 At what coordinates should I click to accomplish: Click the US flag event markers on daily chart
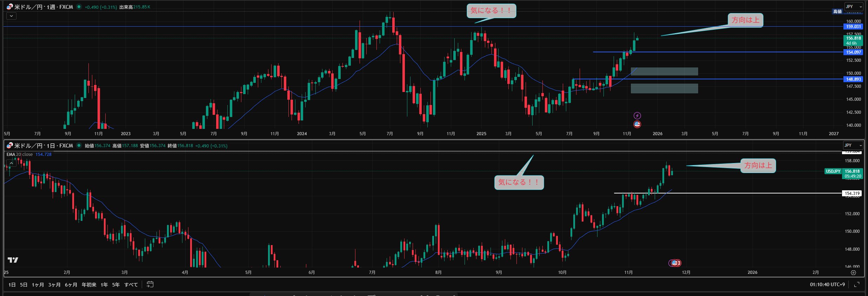[x=675, y=263]
